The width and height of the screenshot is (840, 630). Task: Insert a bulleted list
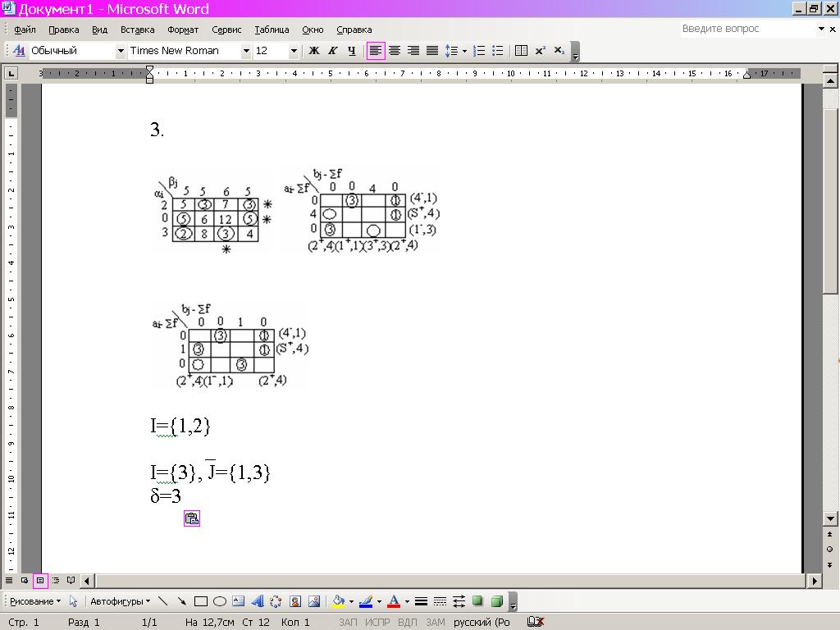coord(497,51)
